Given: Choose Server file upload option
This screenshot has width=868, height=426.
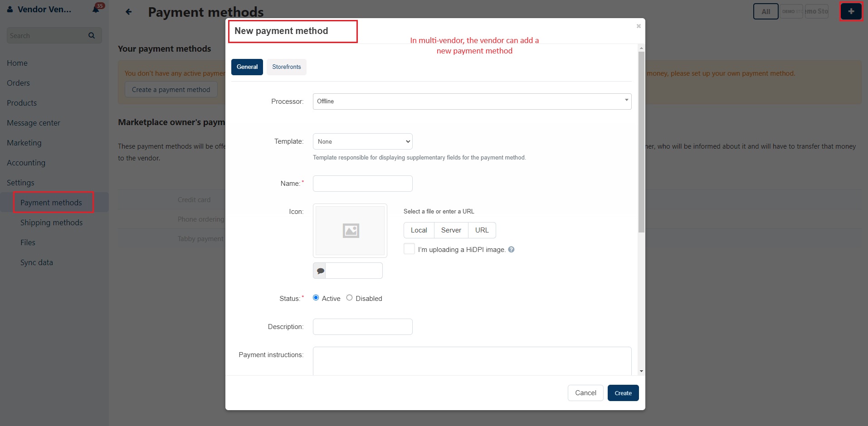Looking at the screenshot, I should tap(451, 230).
